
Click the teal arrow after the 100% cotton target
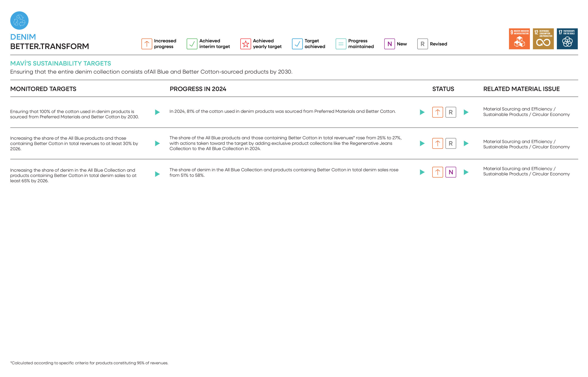(x=158, y=112)
